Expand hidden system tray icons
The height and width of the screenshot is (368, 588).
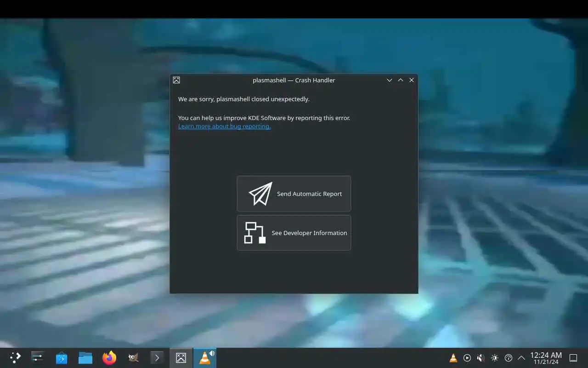point(521,358)
